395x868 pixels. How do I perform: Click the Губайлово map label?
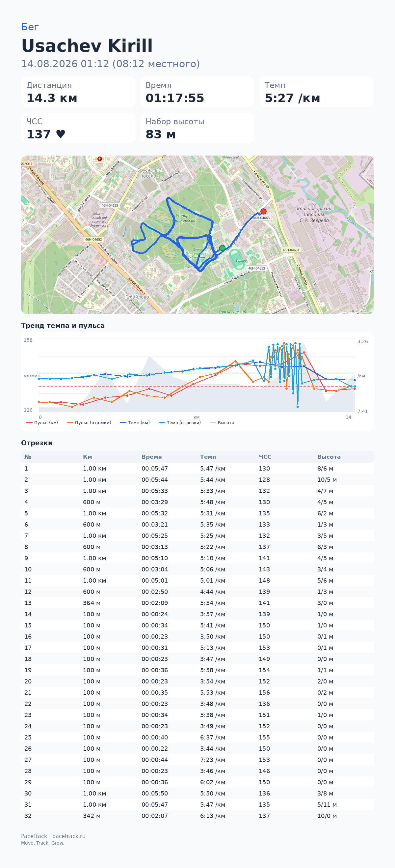[x=137, y=297]
